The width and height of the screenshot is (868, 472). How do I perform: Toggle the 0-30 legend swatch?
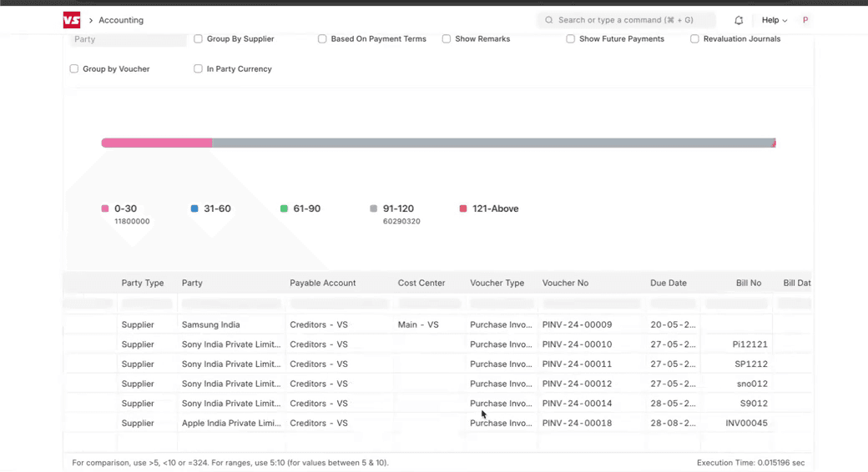coord(105,208)
